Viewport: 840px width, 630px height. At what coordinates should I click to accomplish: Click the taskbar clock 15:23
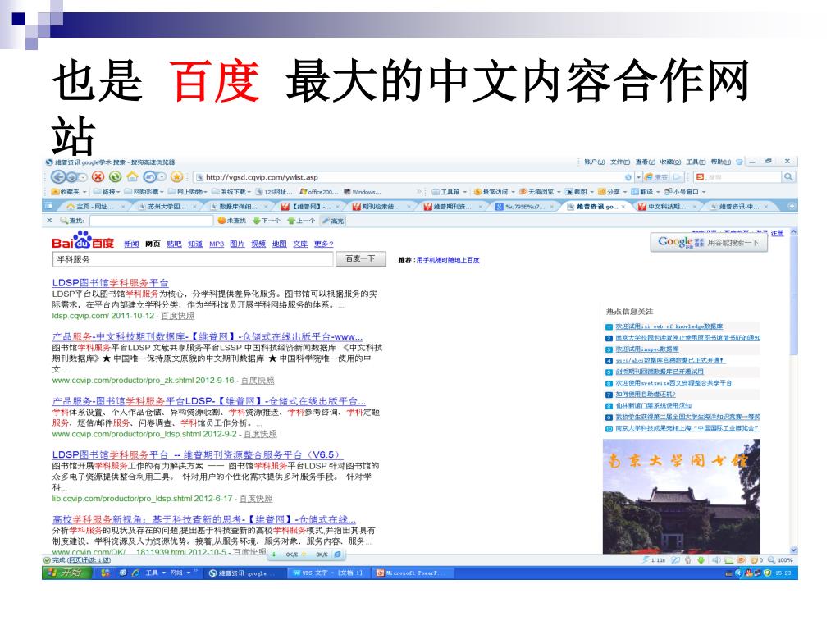pos(783,573)
